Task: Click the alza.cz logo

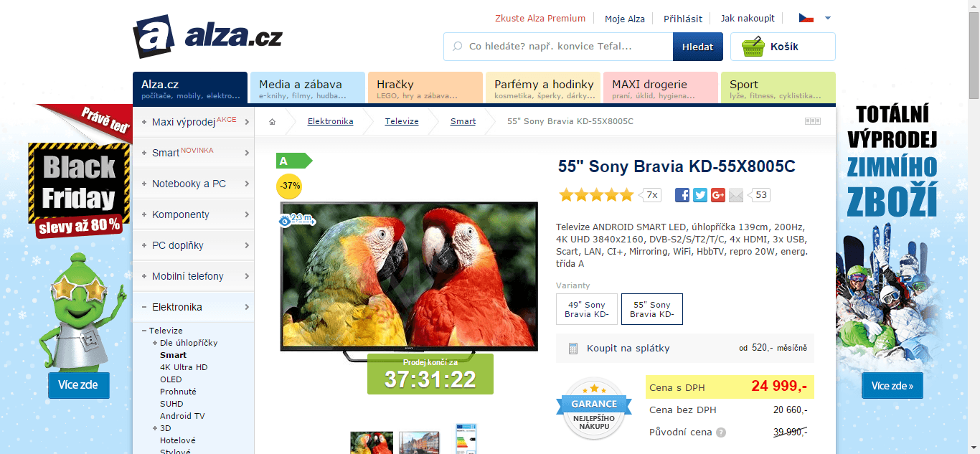Action: 208,37
